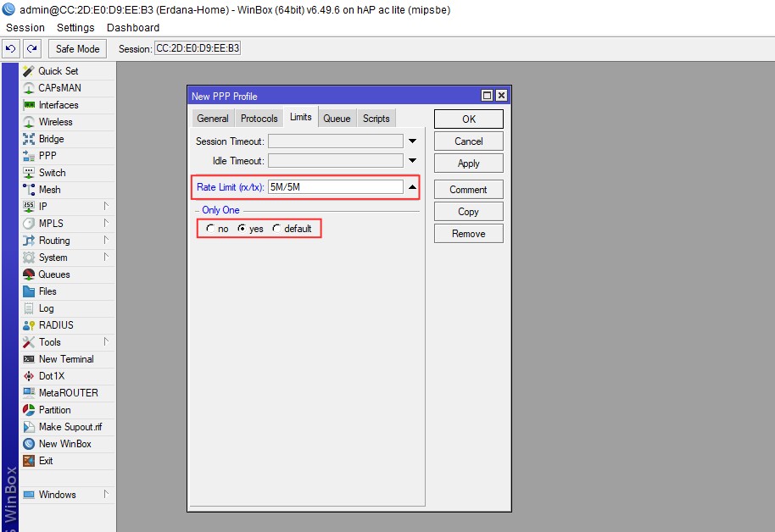The height and width of the screenshot is (532, 775).
Task: Collapse the Rate Limit field arrow
Action: 413,187
